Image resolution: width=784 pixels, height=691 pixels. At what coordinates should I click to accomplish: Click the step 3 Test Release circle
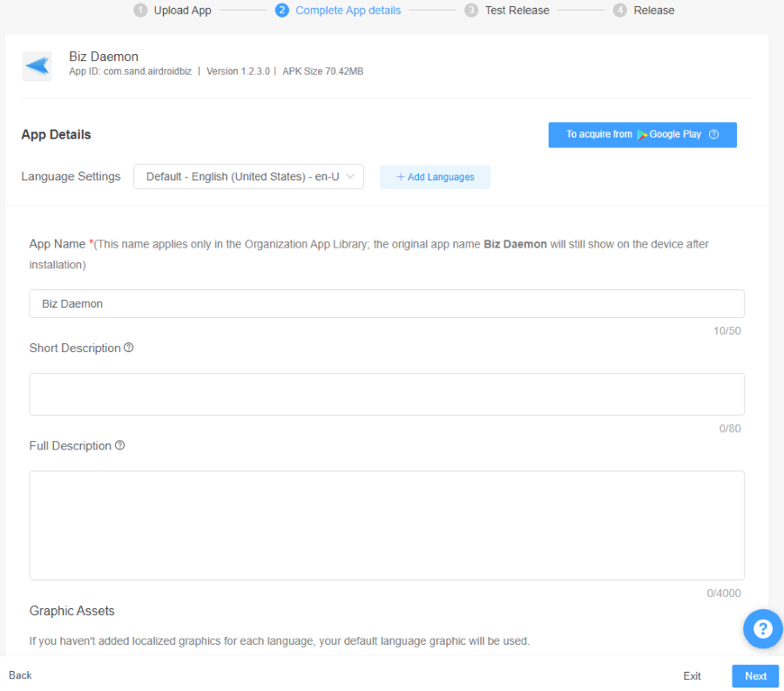(x=471, y=10)
